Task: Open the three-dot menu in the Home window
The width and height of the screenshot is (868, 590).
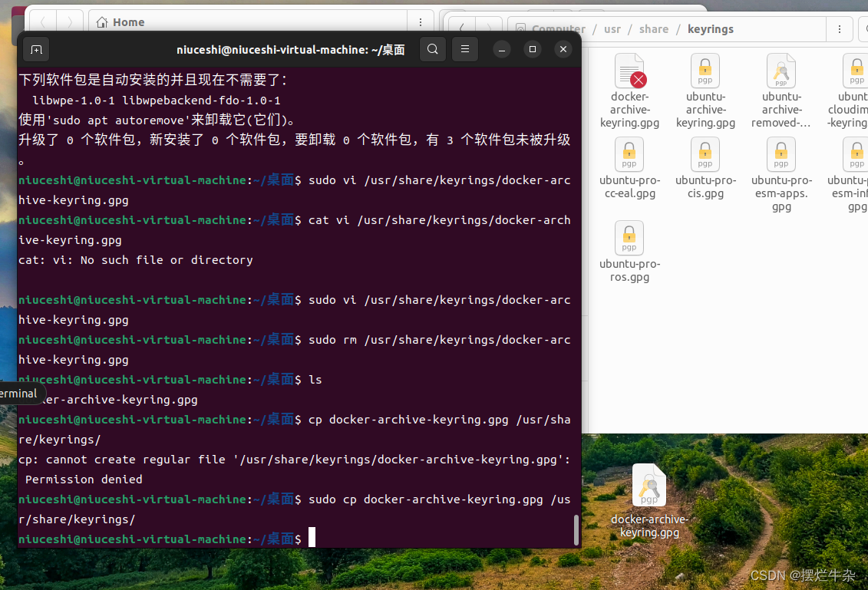Action: point(421,21)
